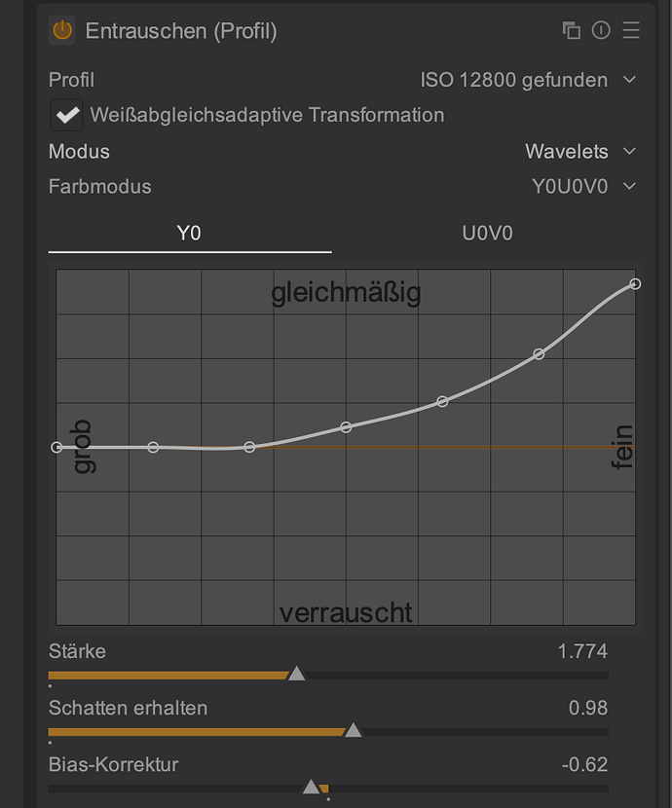This screenshot has height=808, width=672.
Task: Click the middle node on the wavelet curve
Action: point(346,426)
